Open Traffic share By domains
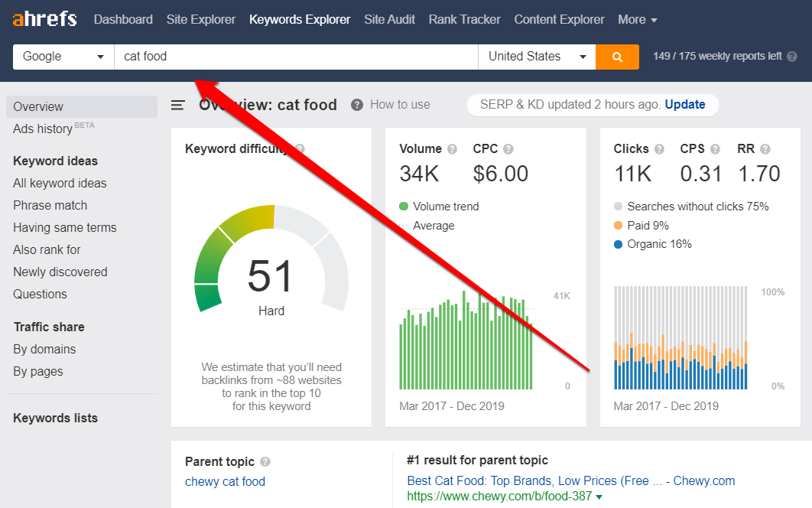The image size is (812, 508). pyautogui.click(x=44, y=350)
